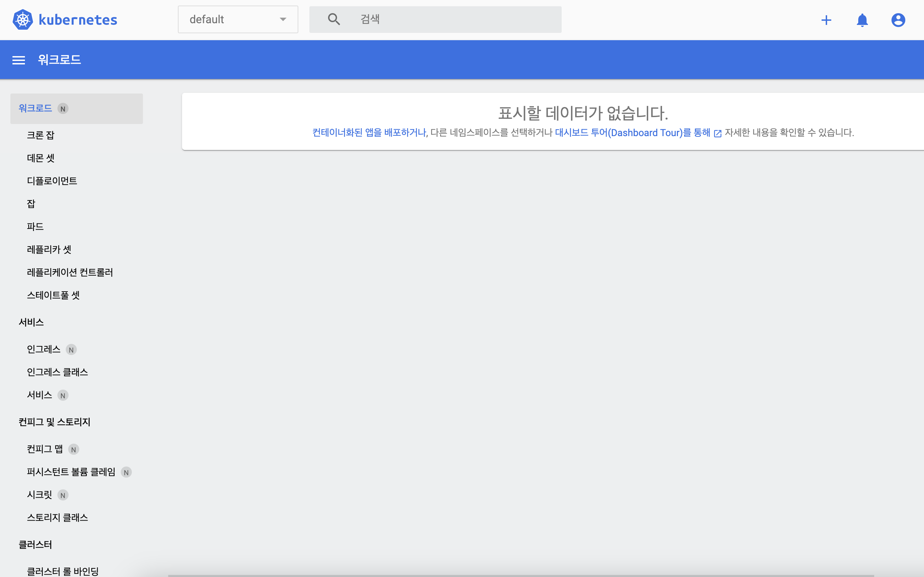Image resolution: width=924 pixels, height=577 pixels.
Task: Open the user account icon
Action: [x=898, y=20]
